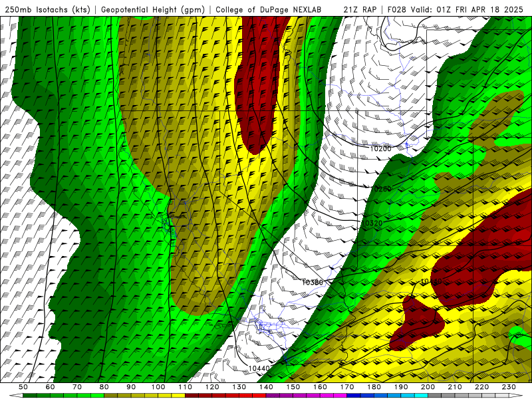Click the 90 value on the color scale
This screenshot has height=399, width=532.
(131, 387)
